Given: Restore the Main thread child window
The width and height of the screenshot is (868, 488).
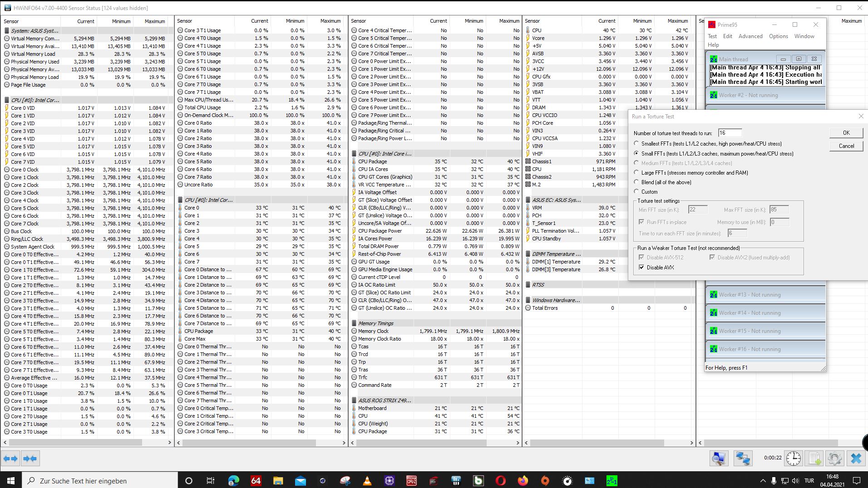Looking at the screenshot, I should tap(799, 59).
